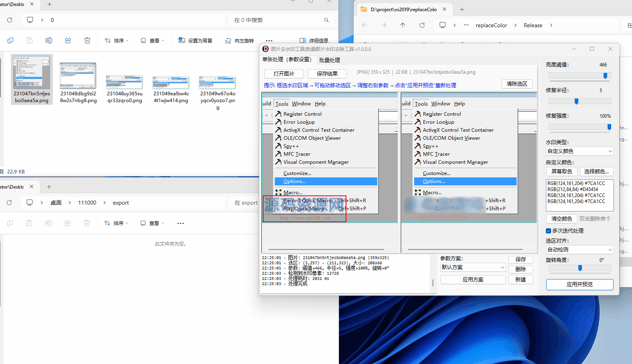The height and width of the screenshot is (364, 632).
Task: Open the 排序 sort dropdown in the export window
Action: 116,223
